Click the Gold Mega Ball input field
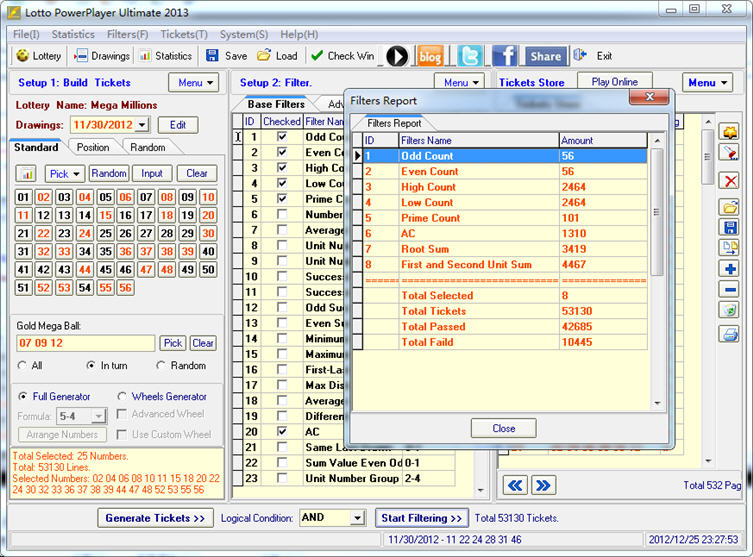Image resolution: width=753 pixels, height=557 pixels. click(85, 343)
